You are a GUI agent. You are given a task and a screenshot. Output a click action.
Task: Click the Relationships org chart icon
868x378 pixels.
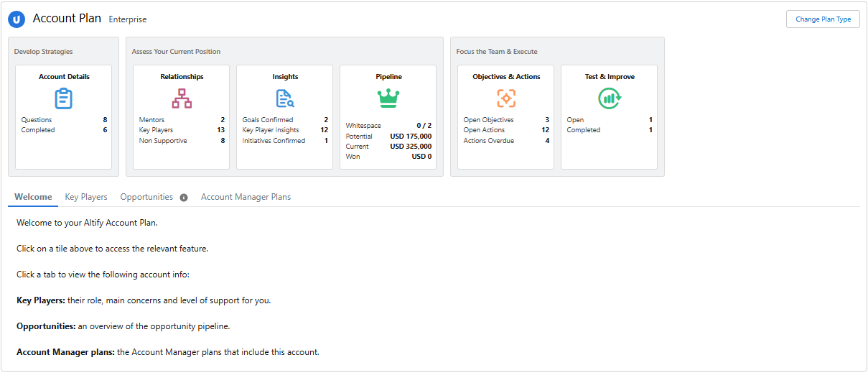point(182,98)
